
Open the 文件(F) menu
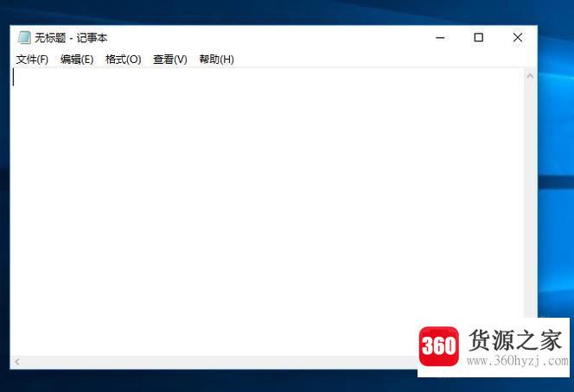[32, 60]
